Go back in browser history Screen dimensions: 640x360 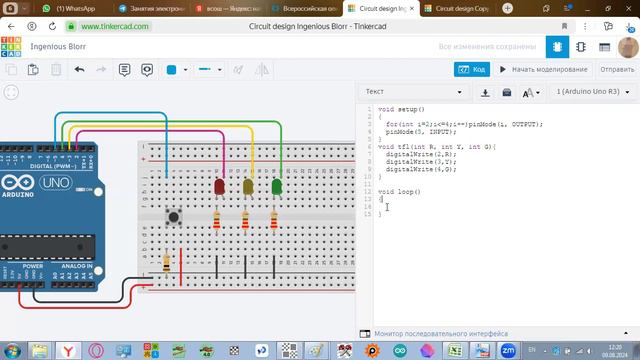pyautogui.click(x=11, y=27)
